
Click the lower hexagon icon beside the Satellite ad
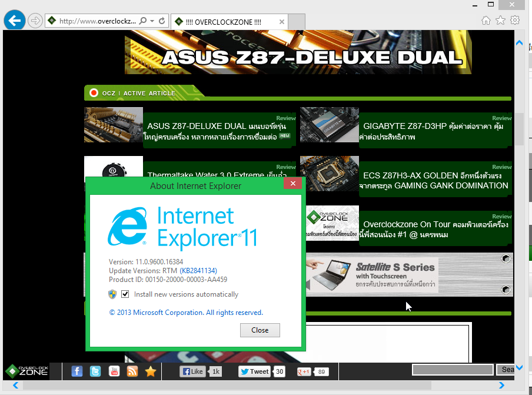click(506, 290)
